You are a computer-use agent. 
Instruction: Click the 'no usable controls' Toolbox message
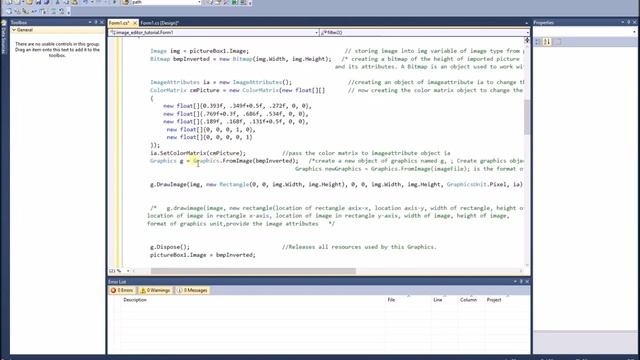(x=57, y=49)
